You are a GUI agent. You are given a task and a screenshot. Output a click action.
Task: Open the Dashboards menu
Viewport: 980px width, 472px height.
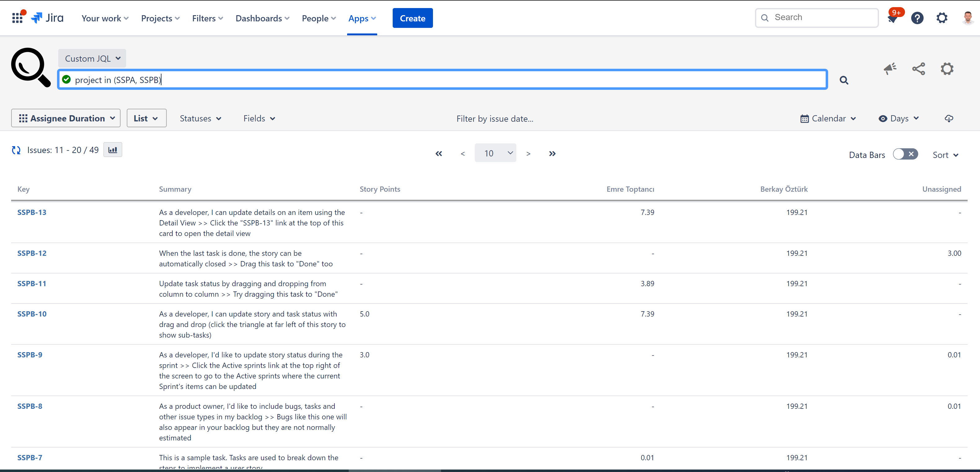click(x=262, y=18)
